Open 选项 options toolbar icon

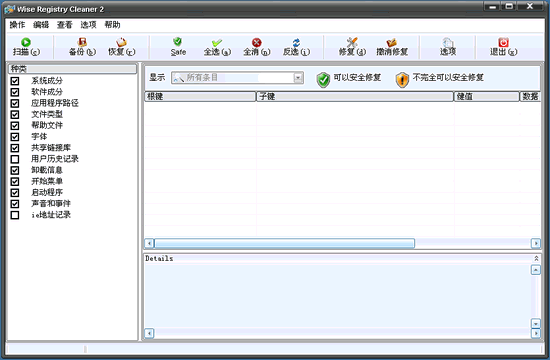click(x=448, y=47)
